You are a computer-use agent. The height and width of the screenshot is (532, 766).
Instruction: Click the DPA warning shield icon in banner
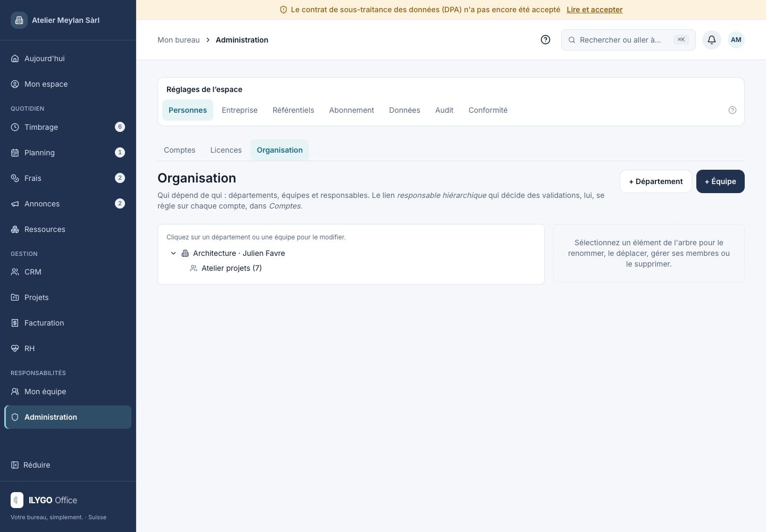coord(284,10)
